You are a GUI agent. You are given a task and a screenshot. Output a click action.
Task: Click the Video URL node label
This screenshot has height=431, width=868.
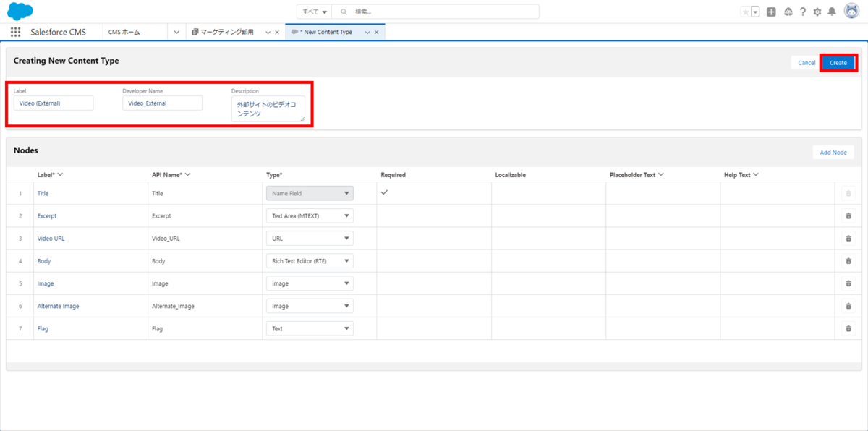(x=51, y=239)
